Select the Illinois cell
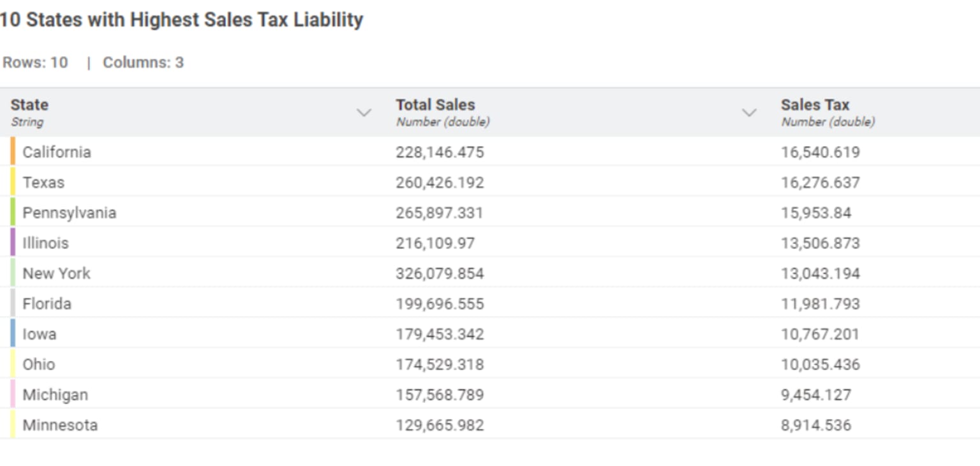The width and height of the screenshot is (980, 466). [45, 243]
